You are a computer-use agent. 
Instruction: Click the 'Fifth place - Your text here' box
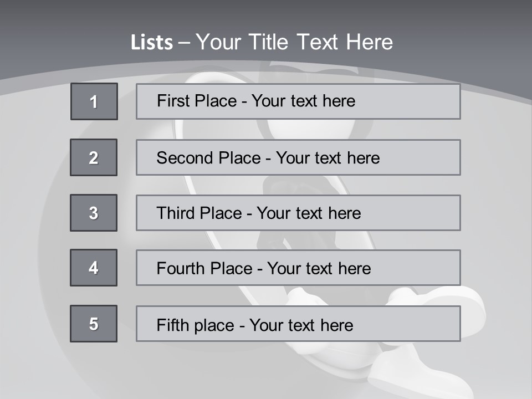pyautogui.click(x=298, y=324)
